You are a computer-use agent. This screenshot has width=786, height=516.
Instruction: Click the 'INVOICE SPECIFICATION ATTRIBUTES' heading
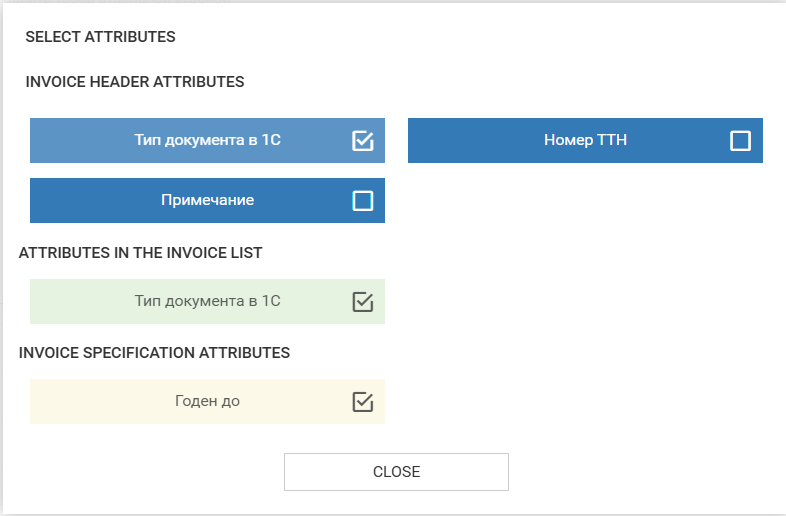(154, 353)
